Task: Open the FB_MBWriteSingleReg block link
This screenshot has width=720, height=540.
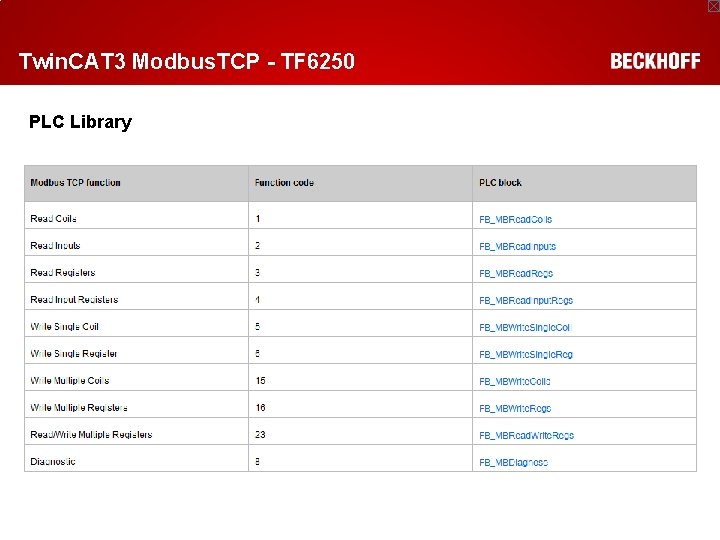Action: click(x=526, y=354)
